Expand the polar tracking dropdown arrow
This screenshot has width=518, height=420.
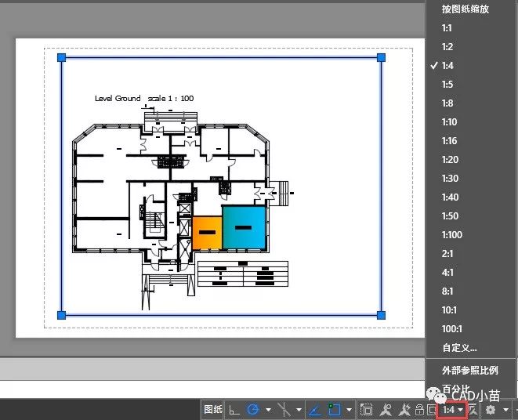(268, 409)
